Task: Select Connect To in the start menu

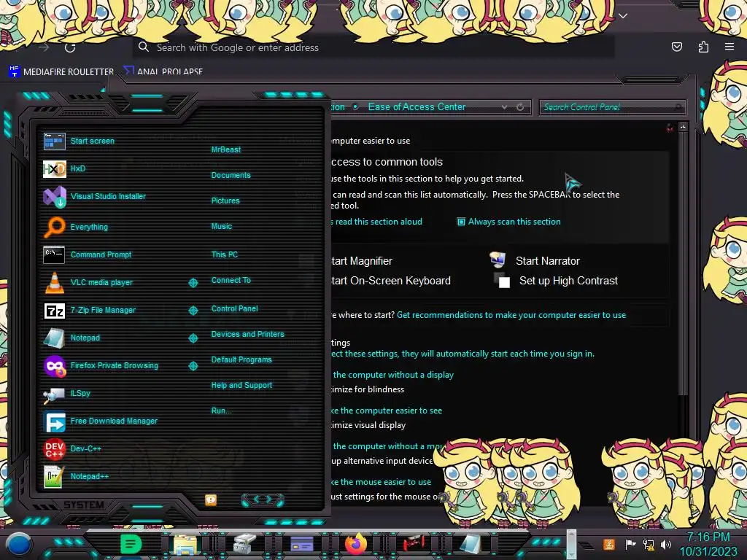Action: pos(231,280)
